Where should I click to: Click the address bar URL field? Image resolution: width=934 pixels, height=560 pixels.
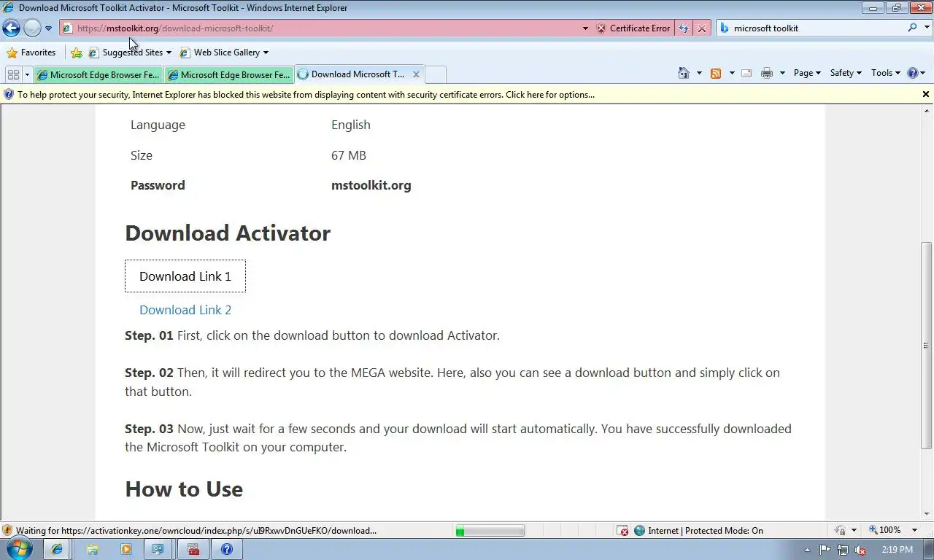(x=321, y=28)
